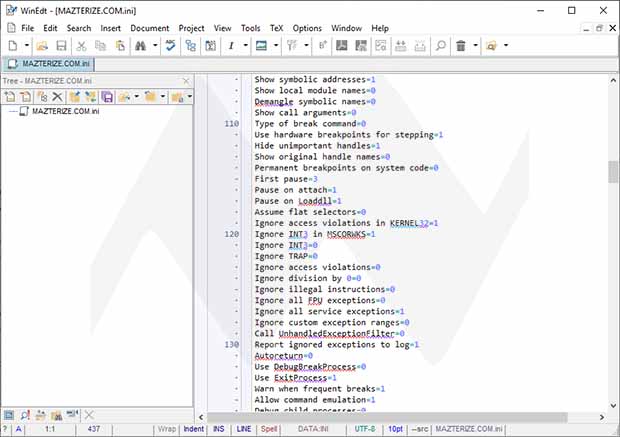Click the new tree item icon in Tree panel
Image resolution: width=620 pixels, height=437 pixels.
pyautogui.click(x=9, y=96)
